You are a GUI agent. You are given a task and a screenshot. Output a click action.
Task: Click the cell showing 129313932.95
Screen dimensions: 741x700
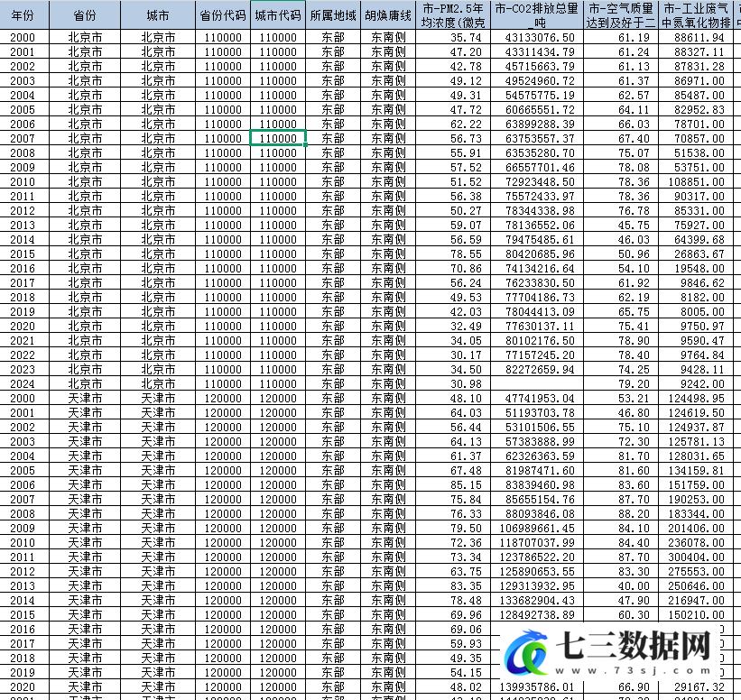(x=537, y=585)
